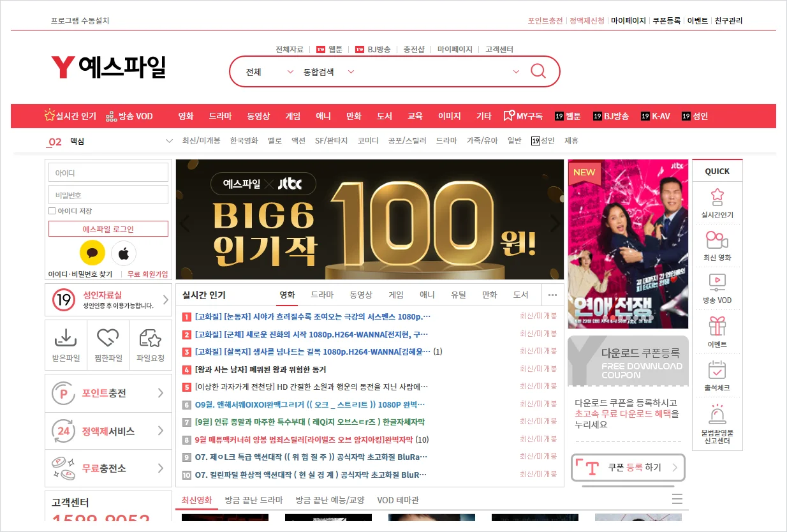Open the BIG6 인기작 100원 banner
This screenshot has width=787, height=532.
coord(370,219)
